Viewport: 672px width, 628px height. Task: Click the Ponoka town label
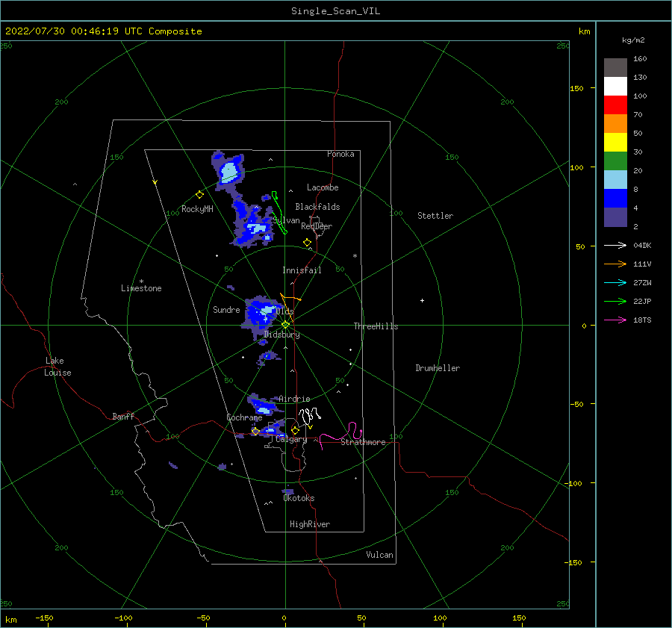tap(340, 154)
